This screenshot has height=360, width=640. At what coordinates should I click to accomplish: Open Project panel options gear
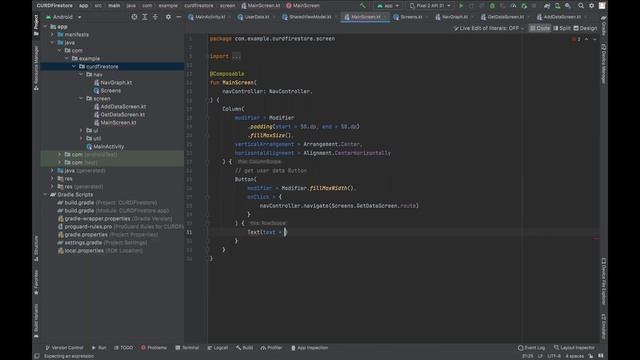coord(168,17)
